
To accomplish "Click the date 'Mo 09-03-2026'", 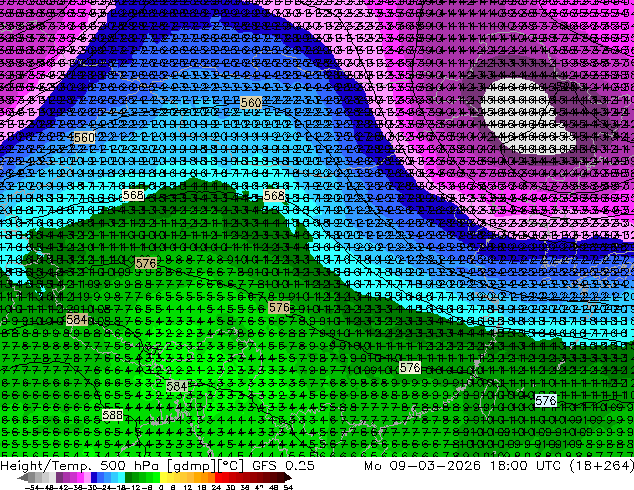I will pyautogui.click(x=423, y=465).
